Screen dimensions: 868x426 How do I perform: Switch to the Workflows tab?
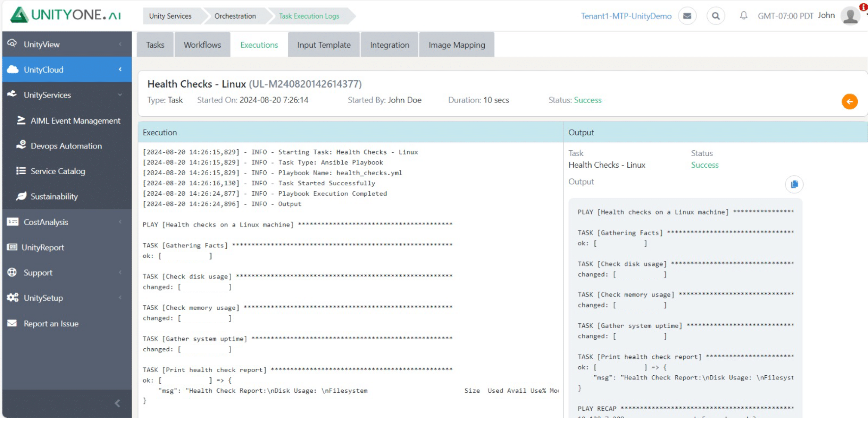click(x=202, y=45)
